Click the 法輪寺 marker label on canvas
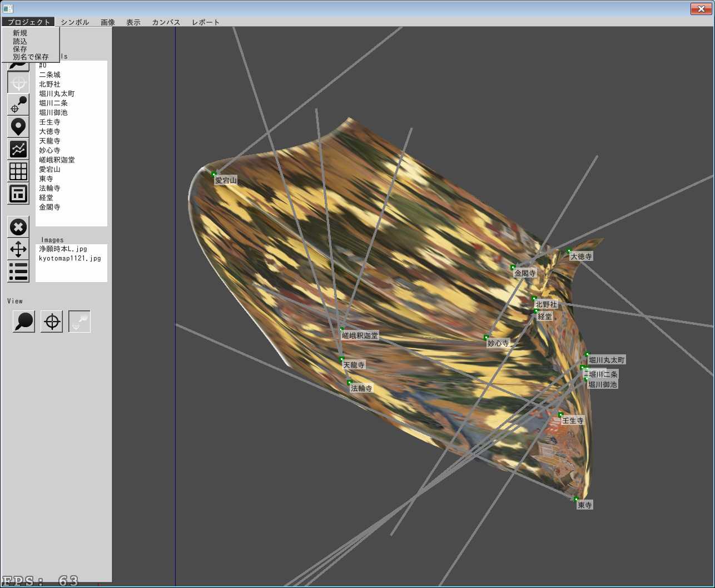Image resolution: width=715 pixels, height=588 pixels. (x=361, y=388)
